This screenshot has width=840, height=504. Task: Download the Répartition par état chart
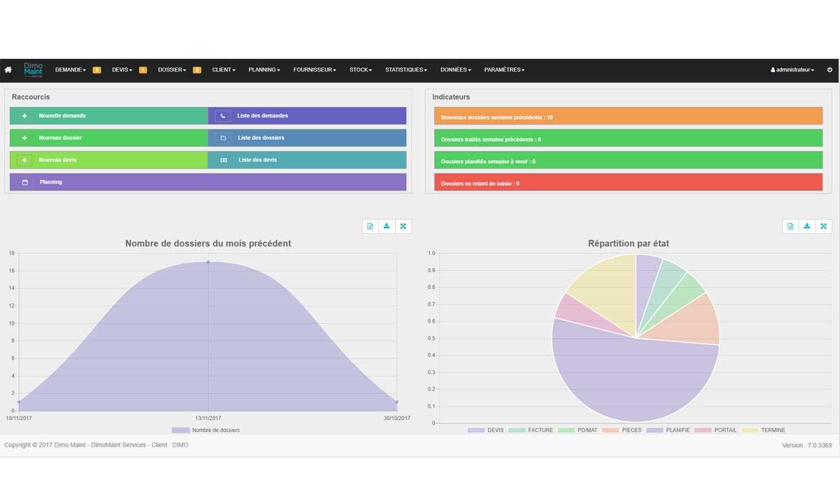[807, 226]
